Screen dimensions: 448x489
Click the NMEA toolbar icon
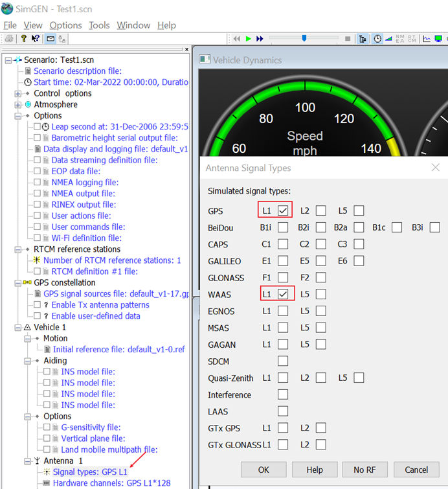pyautogui.click(x=400, y=39)
